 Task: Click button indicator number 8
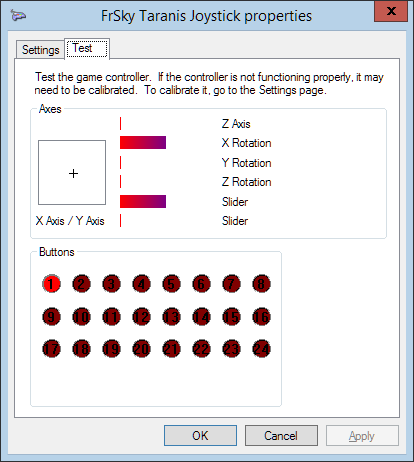coord(261,284)
